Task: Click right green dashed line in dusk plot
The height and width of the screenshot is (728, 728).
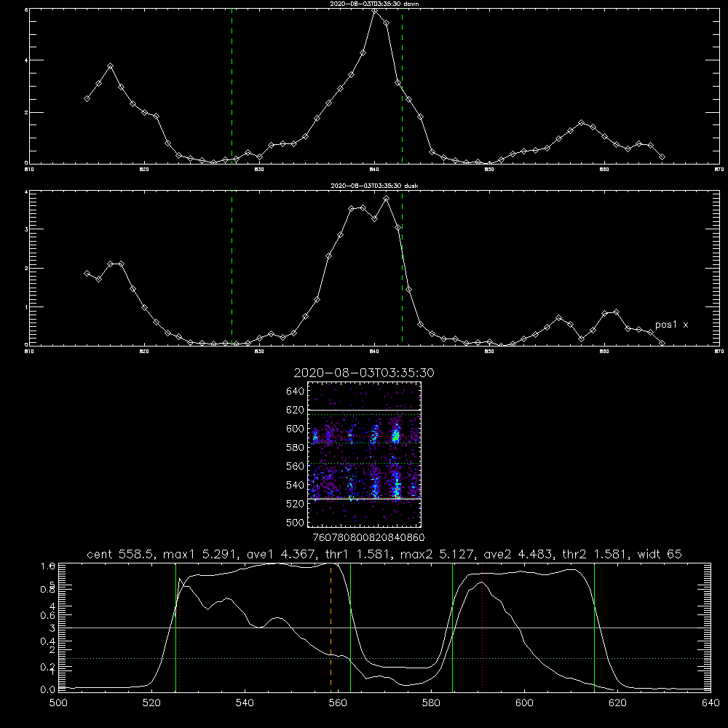Action: (402, 268)
